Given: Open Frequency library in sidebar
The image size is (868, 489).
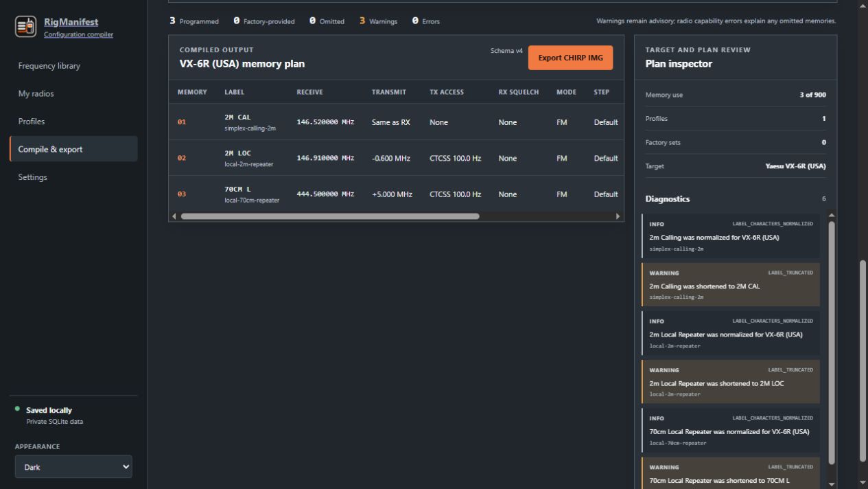Looking at the screenshot, I should click(73, 66).
